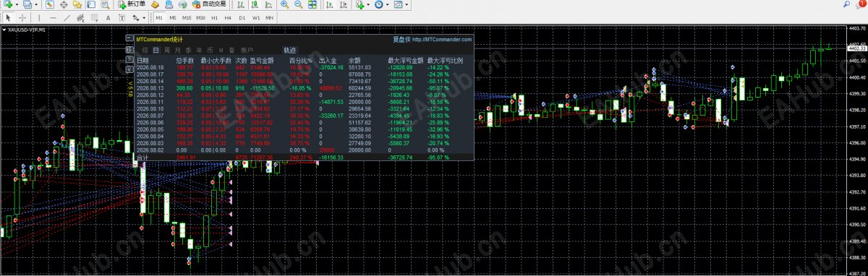This screenshot has height=276, width=868.
Task: Click the 4402.33 current price label
Action: 858,48
